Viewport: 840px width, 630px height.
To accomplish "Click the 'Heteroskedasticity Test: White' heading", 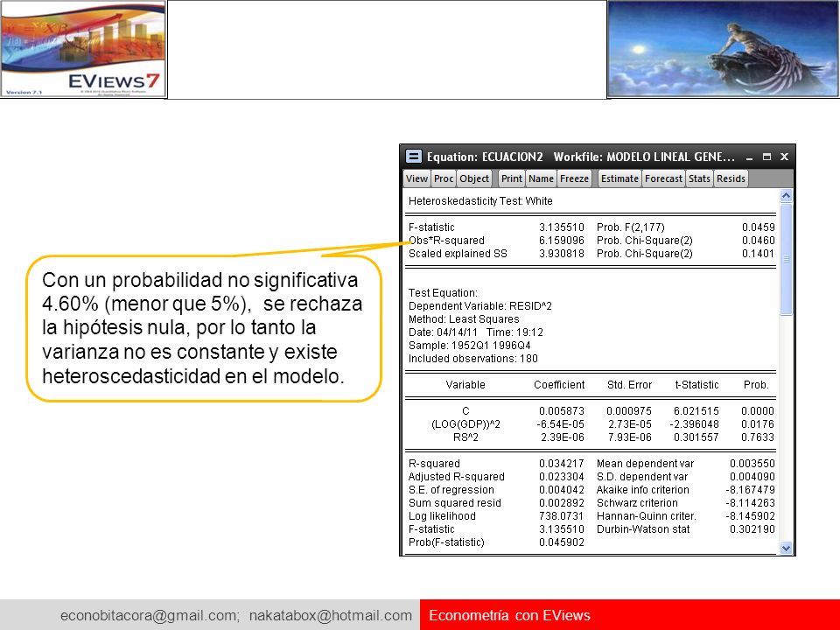I will [x=480, y=201].
